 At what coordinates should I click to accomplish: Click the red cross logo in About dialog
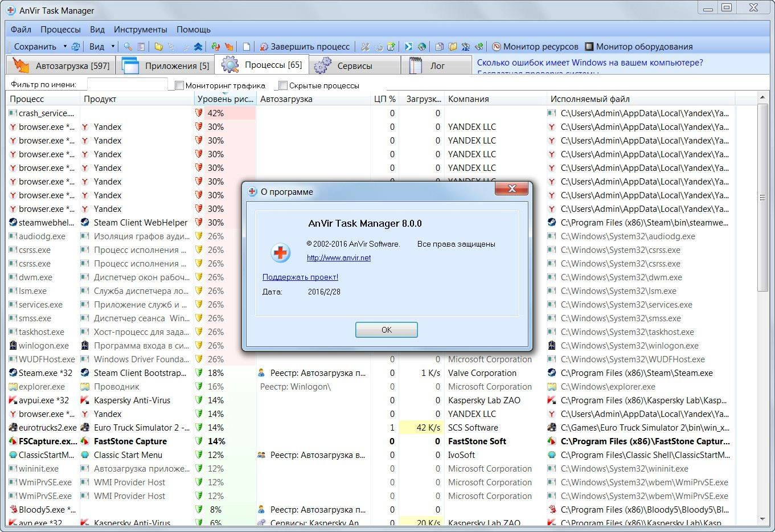point(281,252)
